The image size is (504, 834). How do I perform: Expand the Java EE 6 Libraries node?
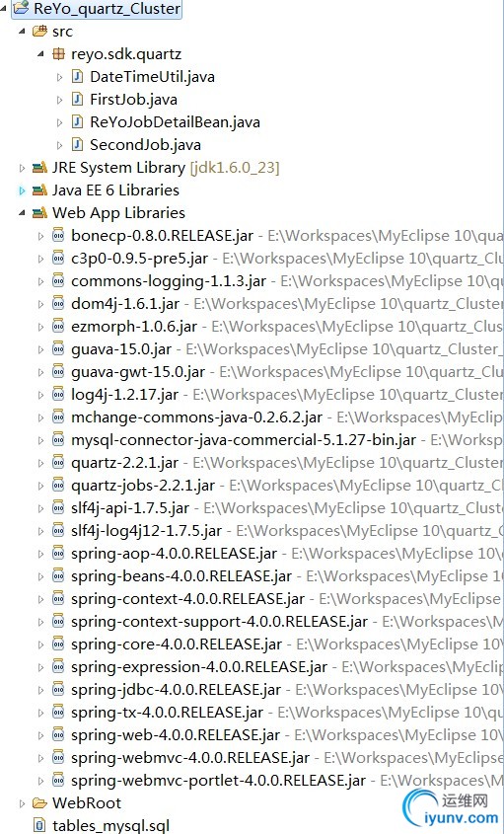click(x=22, y=190)
